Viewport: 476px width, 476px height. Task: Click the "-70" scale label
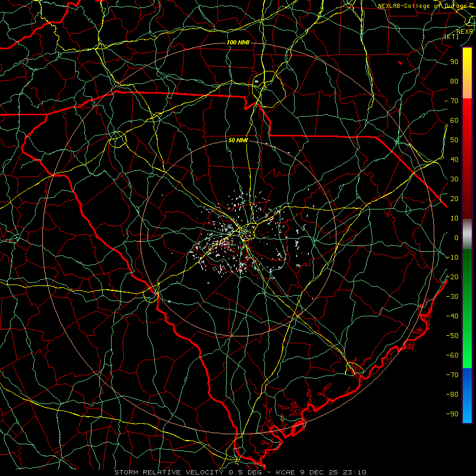[x=452, y=375]
